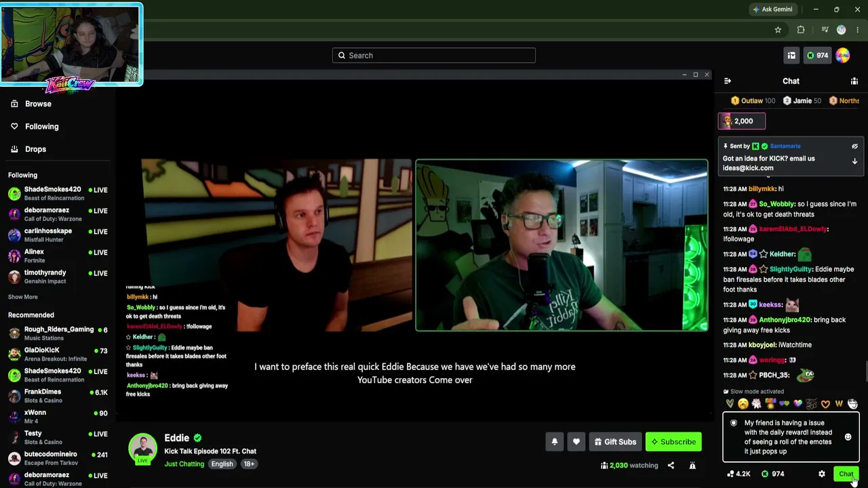Open recommended channel FrankDimes
The width and height of the screenshot is (868, 488).
coord(58,396)
